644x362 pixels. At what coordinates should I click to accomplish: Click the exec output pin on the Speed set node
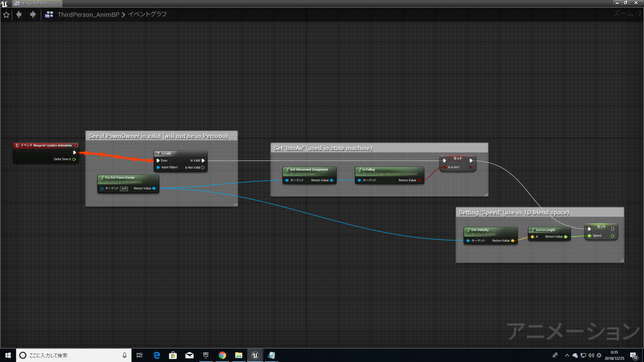613,229
